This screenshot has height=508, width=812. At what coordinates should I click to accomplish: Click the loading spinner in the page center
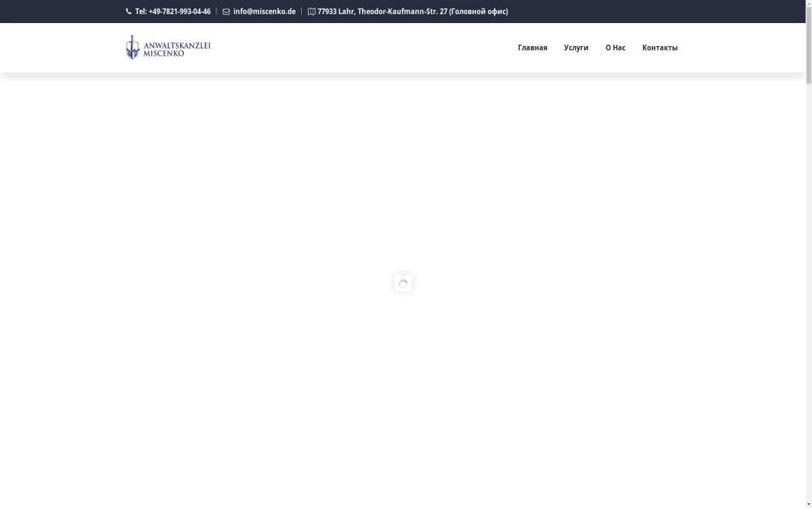(x=403, y=283)
